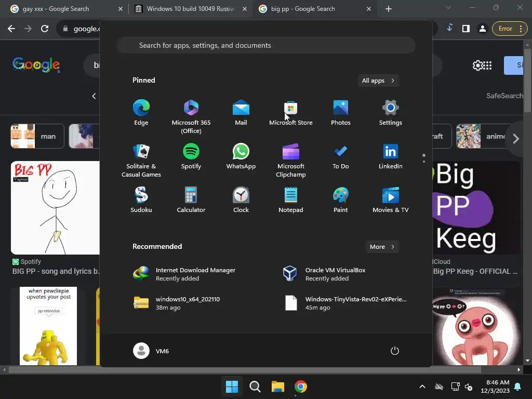Open the Mail app
Image resolution: width=532 pixels, height=399 pixels.
click(241, 113)
